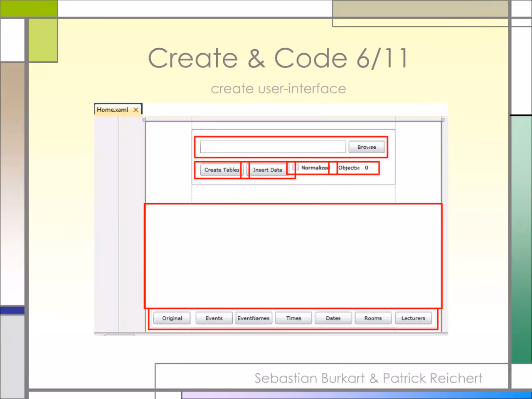Close the Home.xaml tab

pyautogui.click(x=136, y=110)
